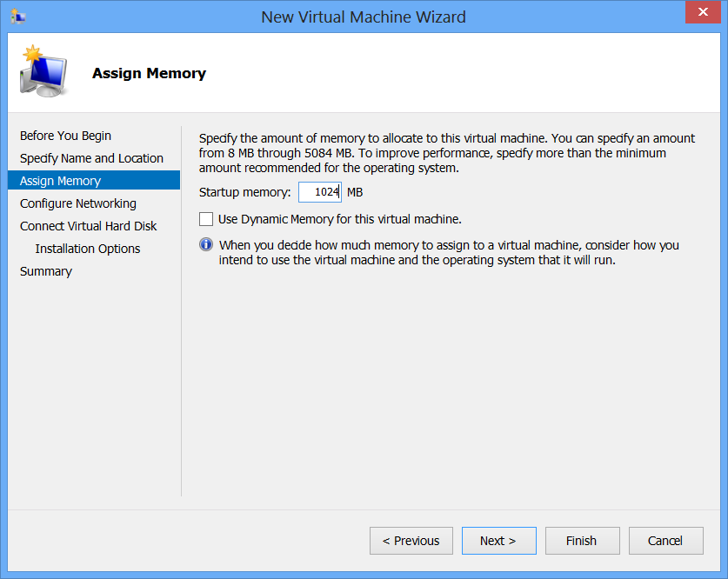Image resolution: width=728 pixels, height=579 pixels.
Task: Click the virtual machine monitor icon in header
Action: [43, 72]
